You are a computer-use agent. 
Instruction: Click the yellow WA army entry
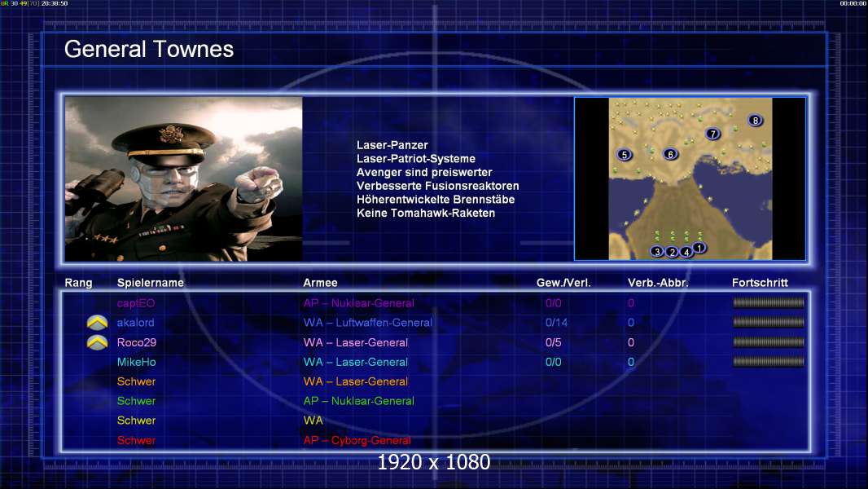coord(313,420)
